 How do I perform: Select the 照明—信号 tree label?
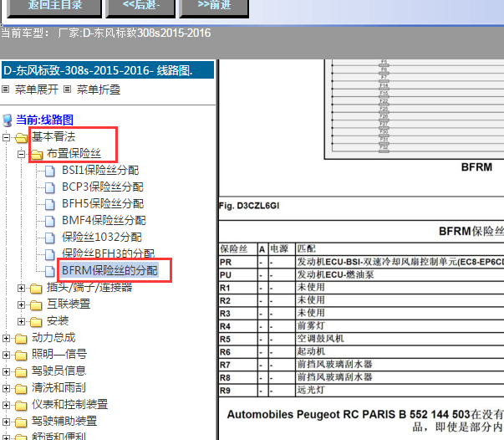tap(59, 354)
